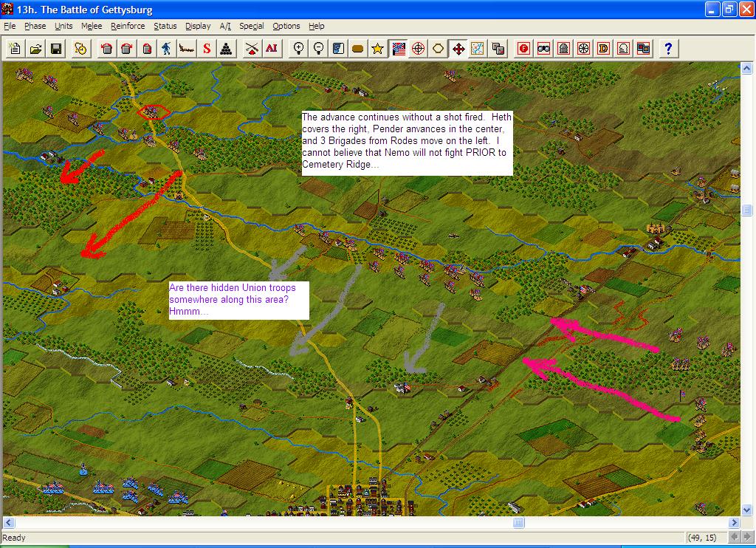The image size is (756, 548).
Task: Open the Options menu
Action: 286,26
